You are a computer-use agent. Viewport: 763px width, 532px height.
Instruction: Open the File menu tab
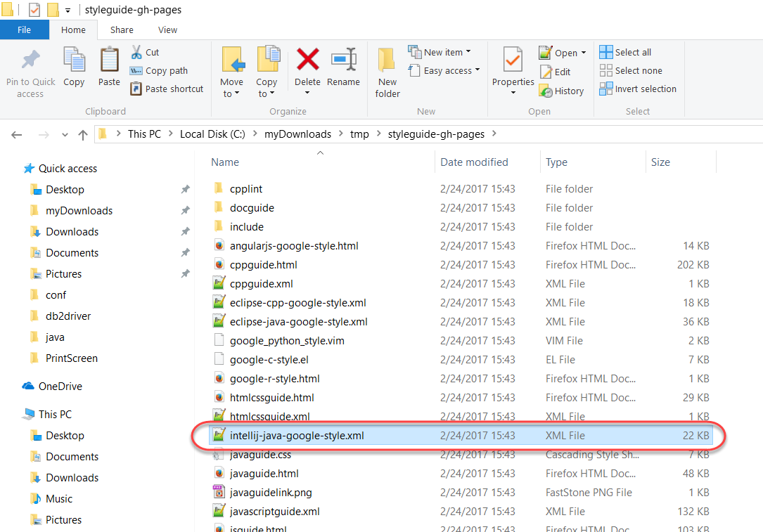[25, 30]
